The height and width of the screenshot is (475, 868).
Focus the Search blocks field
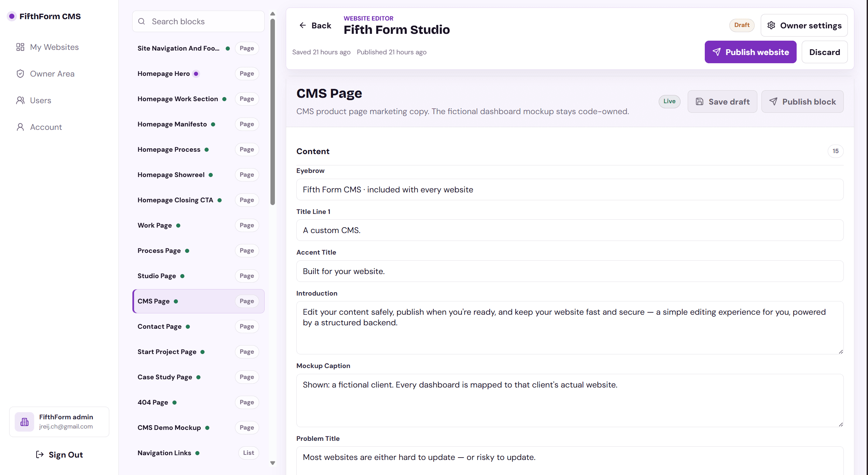[198, 22]
